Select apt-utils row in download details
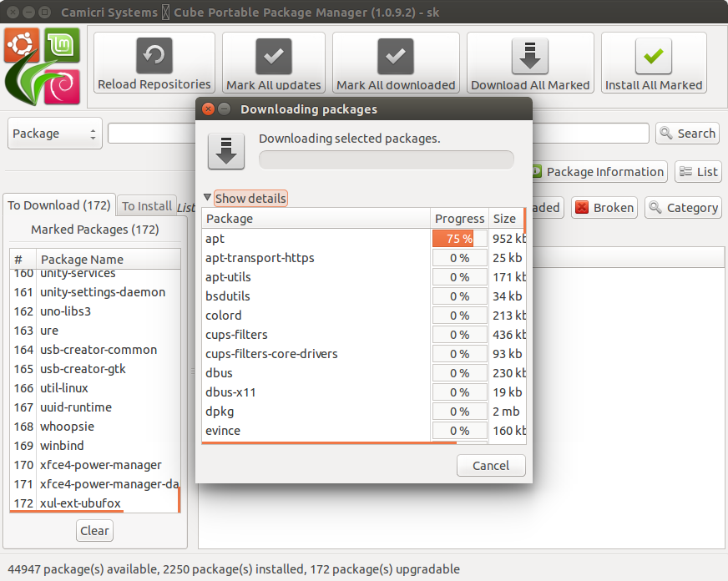This screenshot has width=728, height=581. tap(364, 277)
